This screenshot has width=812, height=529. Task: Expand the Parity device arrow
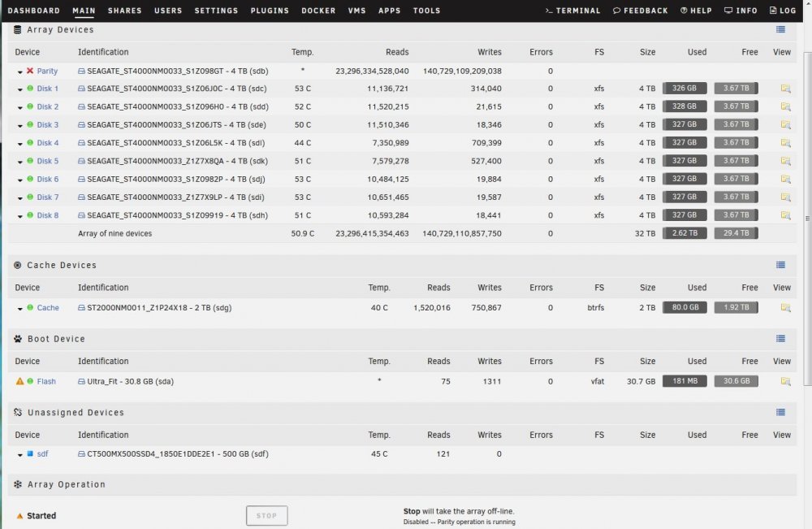tap(19, 72)
